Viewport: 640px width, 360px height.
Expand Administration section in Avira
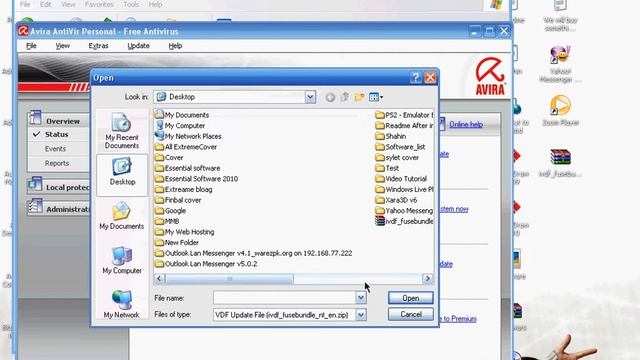(58, 208)
